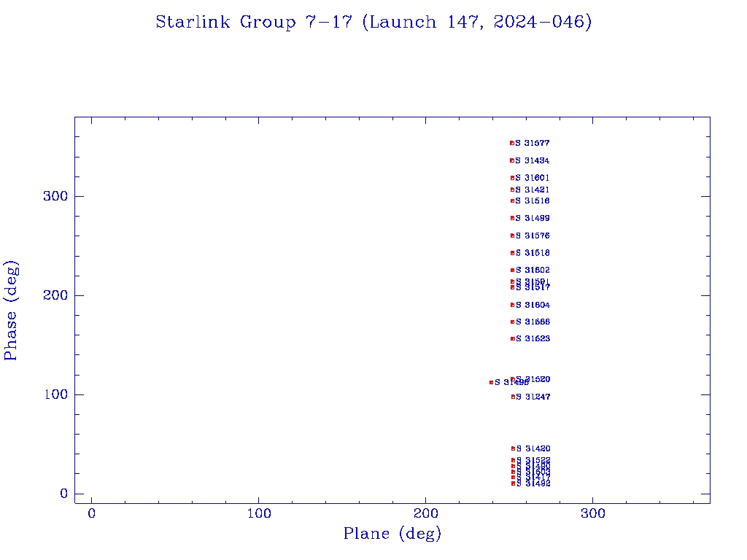Select the red point beside S 31420
Image resolution: width=747 pixels, height=560 pixels.
click(x=514, y=448)
